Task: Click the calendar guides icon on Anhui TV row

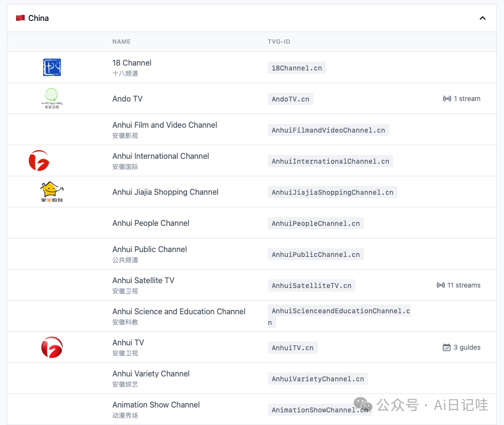Action: [x=447, y=347]
